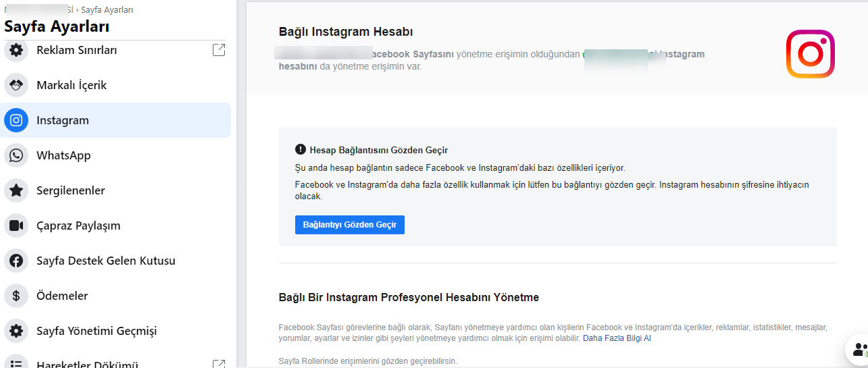Click the Reklam Sınırları gear icon

click(x=16, y=50)
